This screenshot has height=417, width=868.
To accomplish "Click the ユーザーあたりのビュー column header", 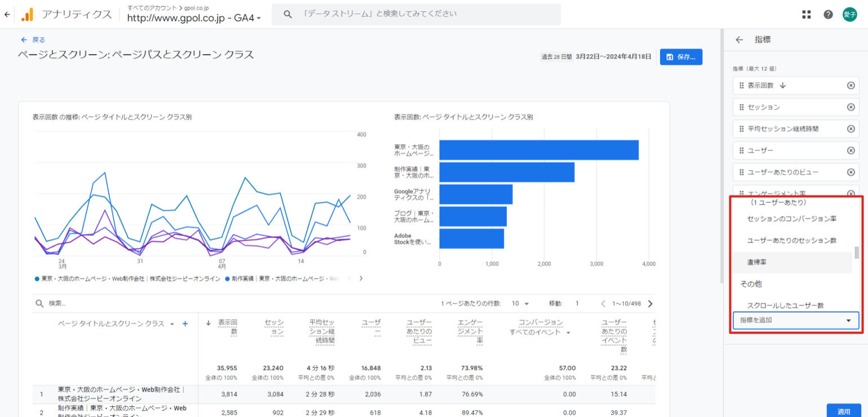I will pos(419,331).
